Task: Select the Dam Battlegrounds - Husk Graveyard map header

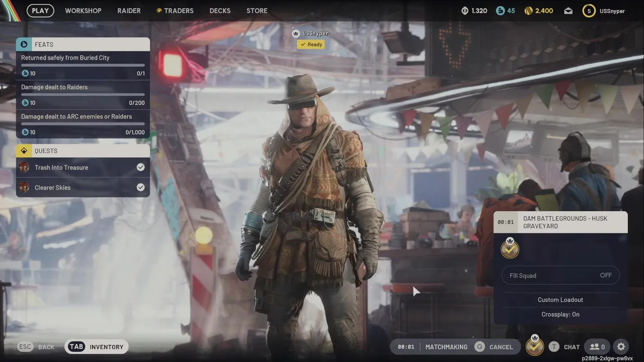Action: [560, 222]
